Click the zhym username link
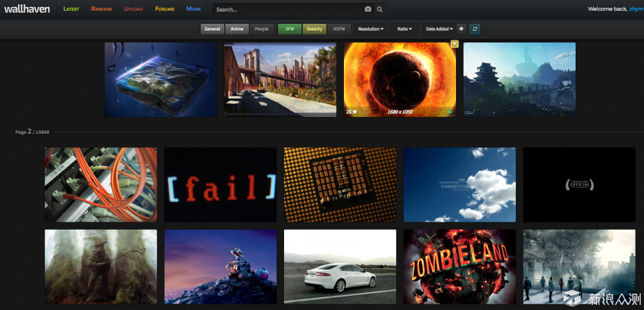The image size is (644, 310). click(x=636, y=9)
